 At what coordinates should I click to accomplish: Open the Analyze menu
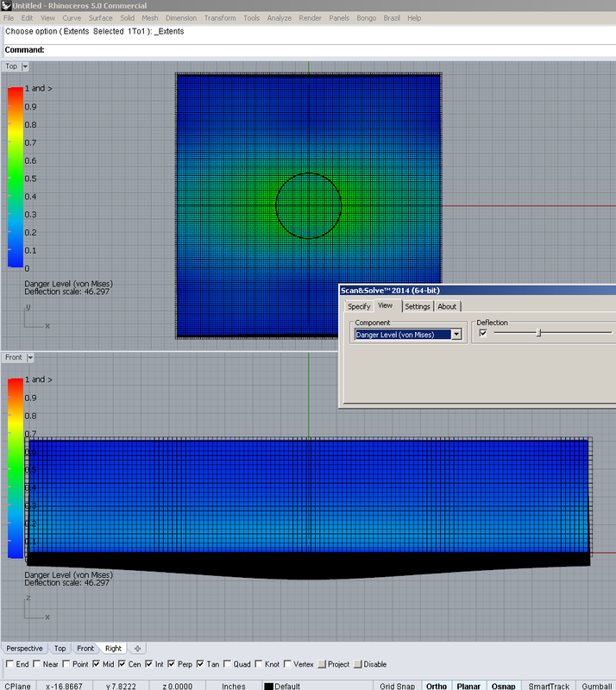click(279, 18)
